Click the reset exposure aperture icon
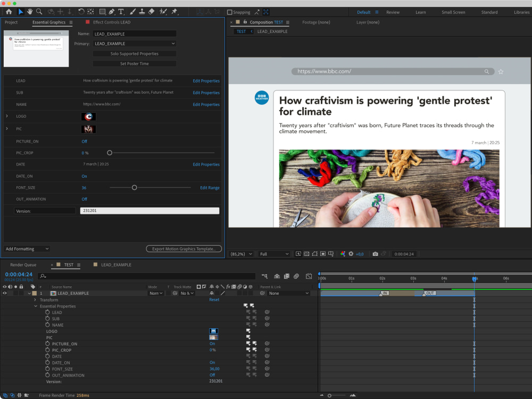 point(351,254)
